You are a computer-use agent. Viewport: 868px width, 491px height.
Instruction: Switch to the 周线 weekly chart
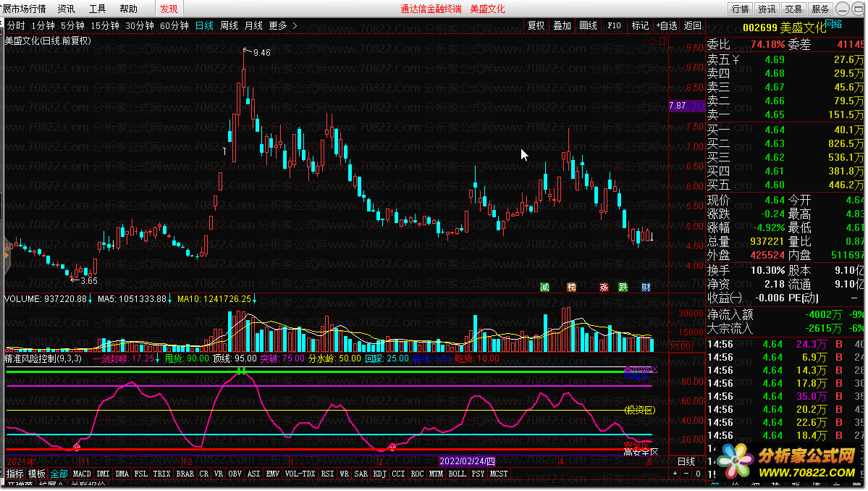(x=229, y=25)
